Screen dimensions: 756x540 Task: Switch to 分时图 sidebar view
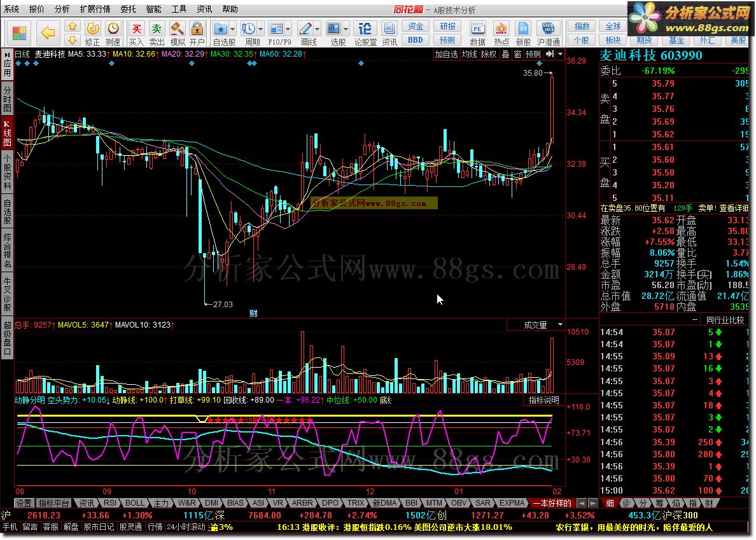pyautogui.click(x=7, y=99)
